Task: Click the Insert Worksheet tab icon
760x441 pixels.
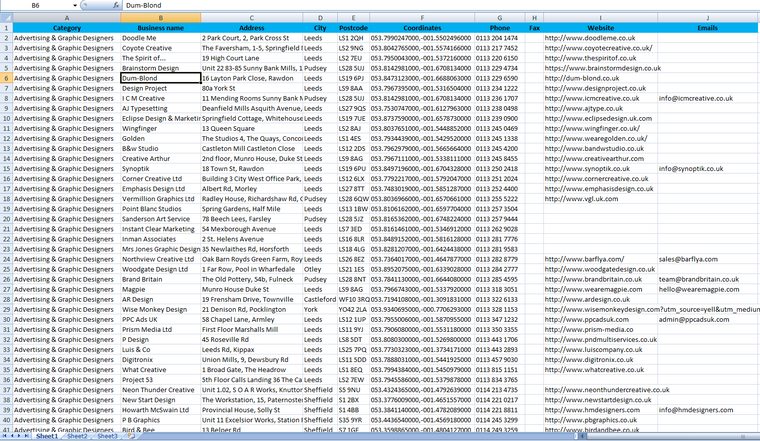Action: pyautogui.click(x=130, y=436)
